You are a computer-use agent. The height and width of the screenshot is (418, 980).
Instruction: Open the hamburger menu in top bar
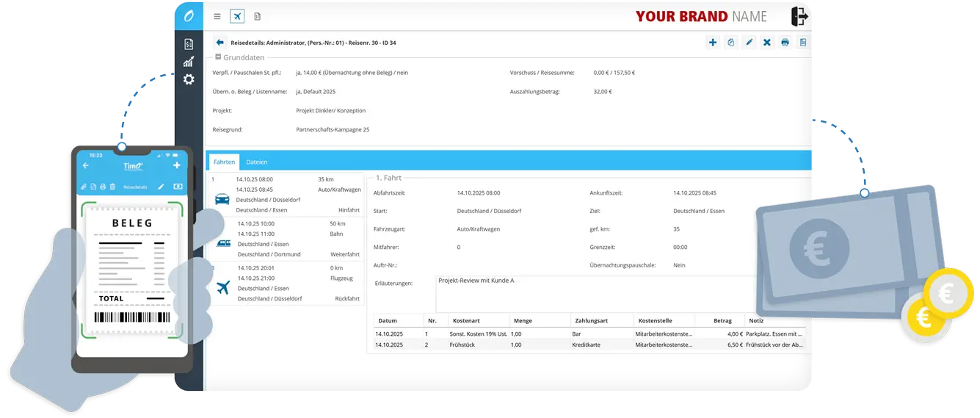tap(217, 16)
